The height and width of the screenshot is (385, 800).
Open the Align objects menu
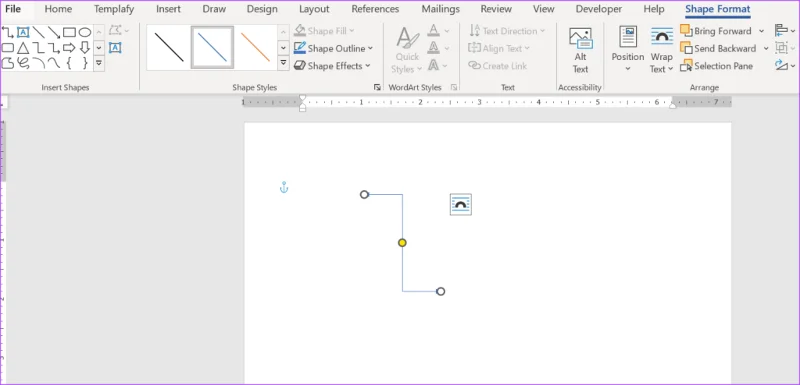pyautogui.click(x=785, y=31)
